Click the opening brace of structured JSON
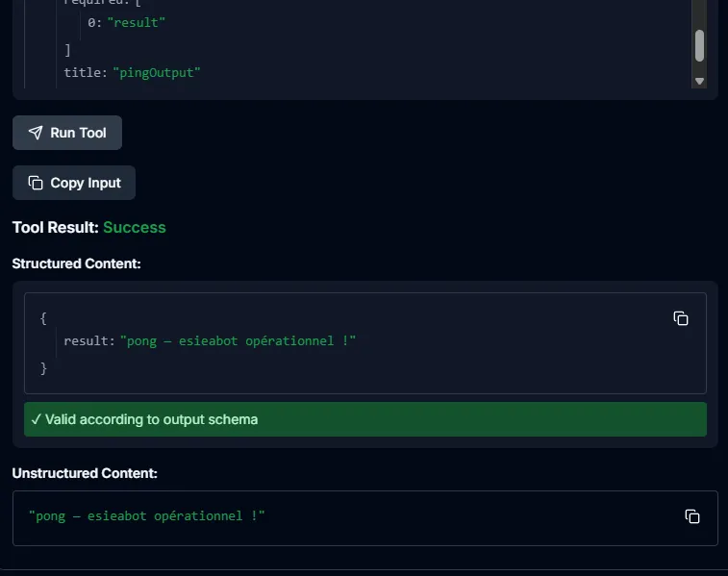Viewport: 728px width, 576px height. [x=43, y=317]
